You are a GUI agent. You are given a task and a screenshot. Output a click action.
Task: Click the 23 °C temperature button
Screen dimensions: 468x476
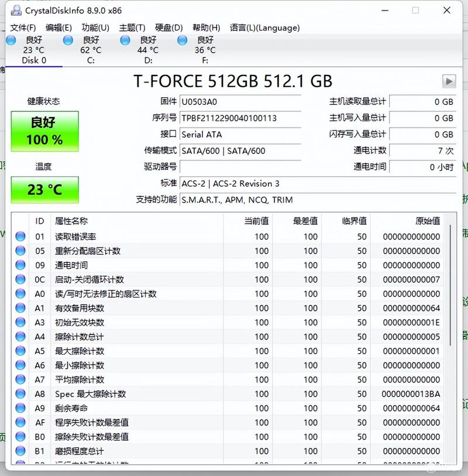coord(45,190)
